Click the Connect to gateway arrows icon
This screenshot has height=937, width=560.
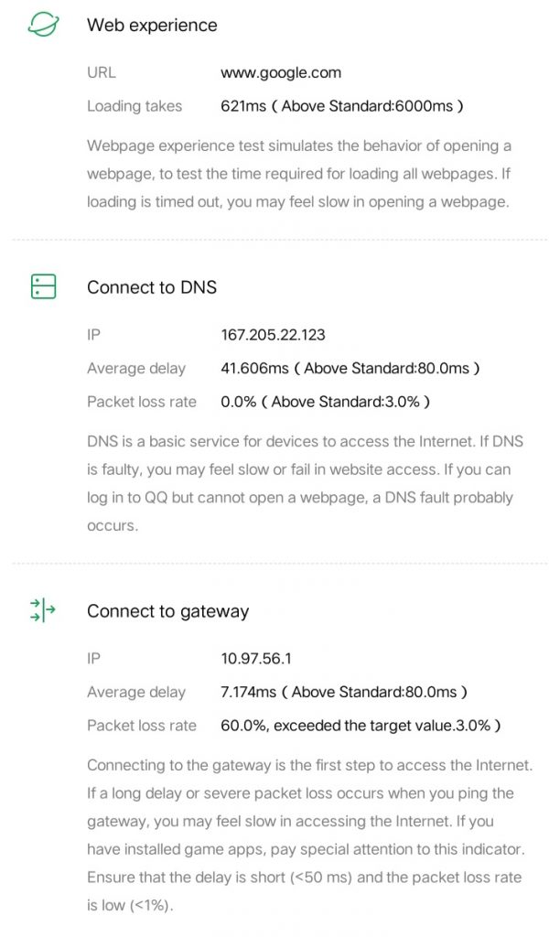pyautogui.click(x=42, y=610)
